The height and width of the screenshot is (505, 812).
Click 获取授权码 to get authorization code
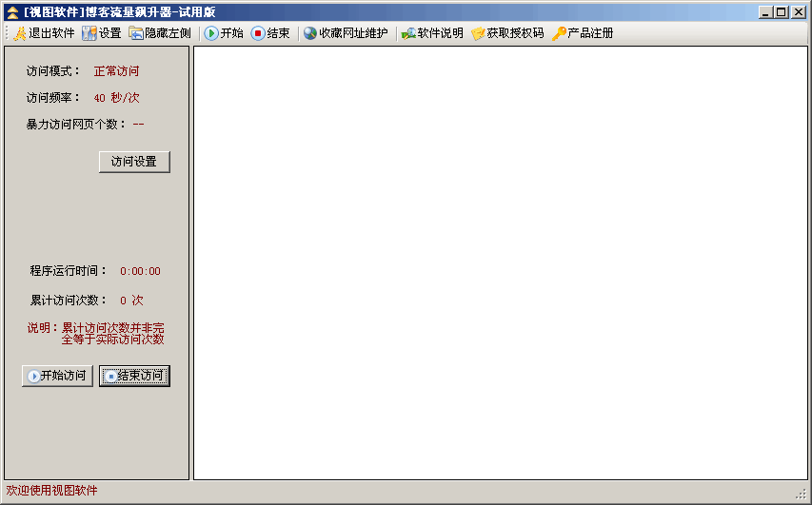tap(507, 33)
